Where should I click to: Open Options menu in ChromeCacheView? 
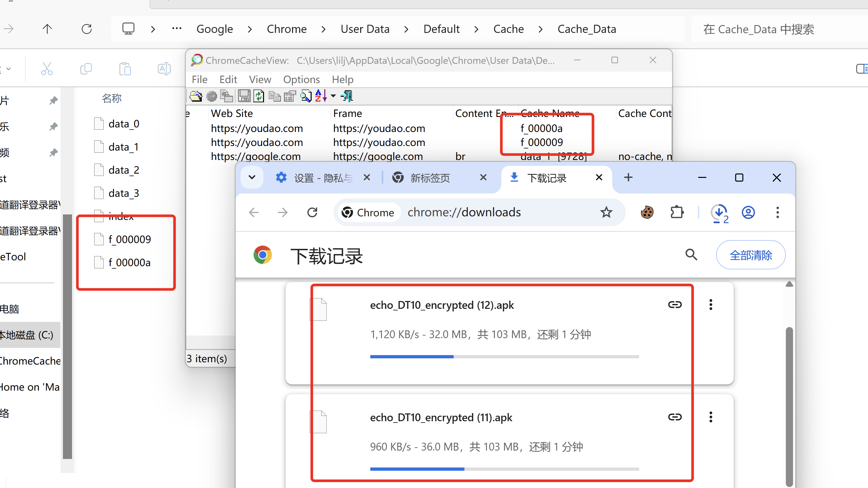pyautogui.click(x=301, y=79)
